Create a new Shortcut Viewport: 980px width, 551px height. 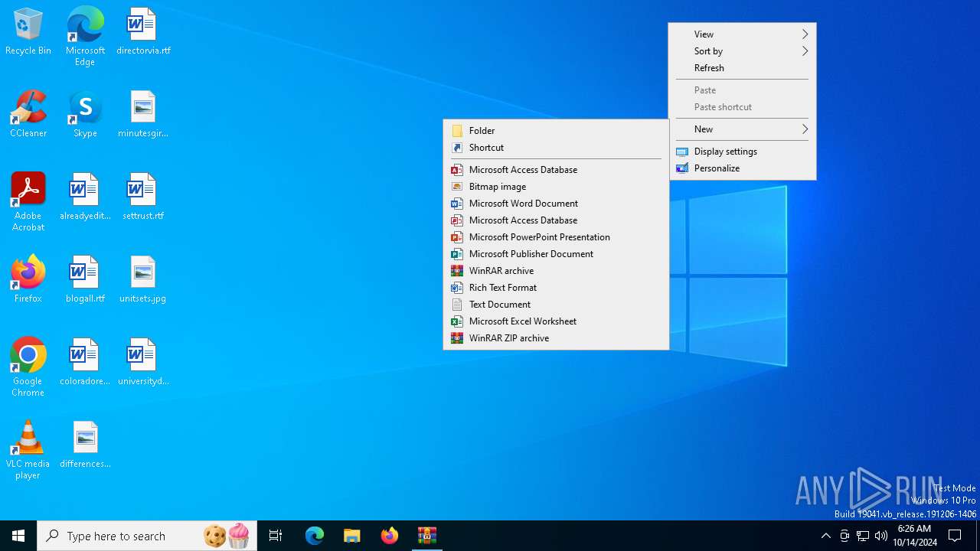[x=556, y=148]
